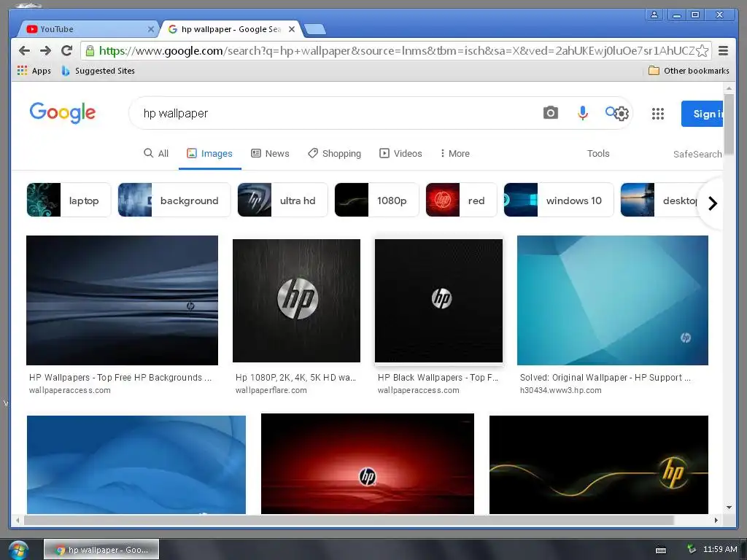
Task: Click the browser forward arrow
Action: [x=45, y=50]
